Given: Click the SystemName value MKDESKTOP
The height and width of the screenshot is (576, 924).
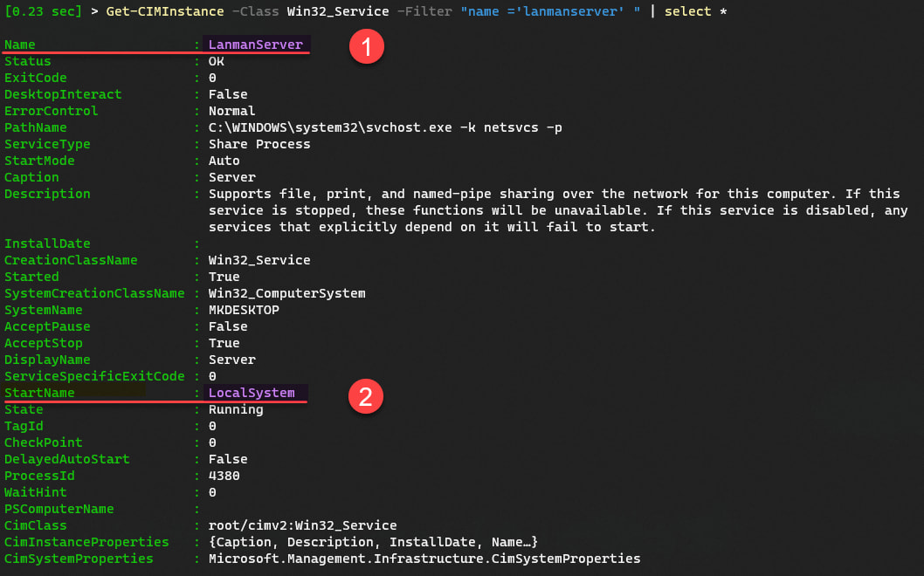Looking at the screenshot, I should tap(243, 310).
